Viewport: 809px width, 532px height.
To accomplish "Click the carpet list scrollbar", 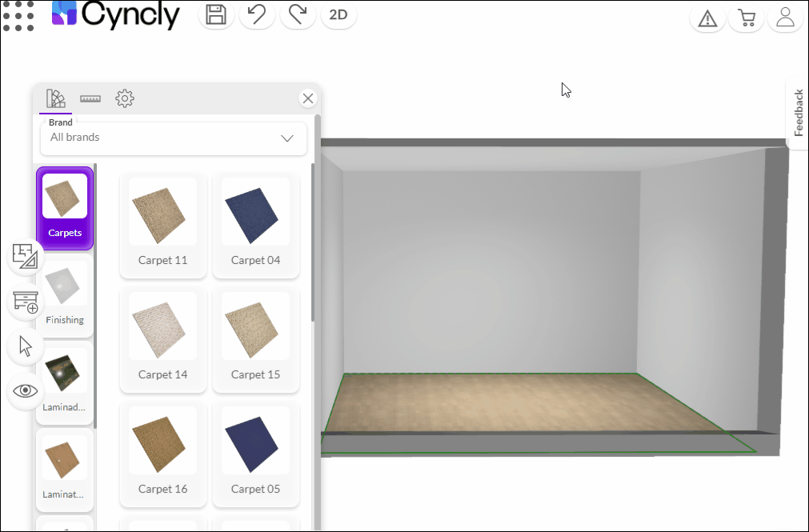I will (313, 242).
